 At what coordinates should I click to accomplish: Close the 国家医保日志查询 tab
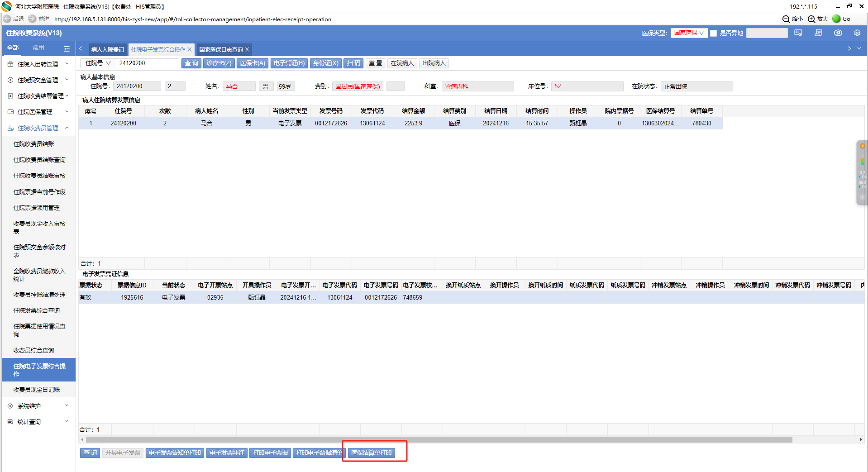click(247, 49)
